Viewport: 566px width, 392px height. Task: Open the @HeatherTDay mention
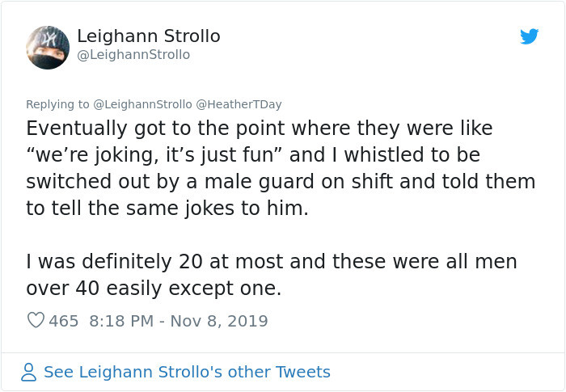239,104
